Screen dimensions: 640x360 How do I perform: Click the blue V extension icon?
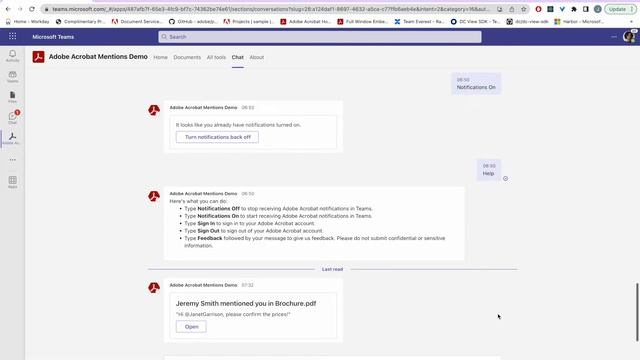(x=562, y=9)
